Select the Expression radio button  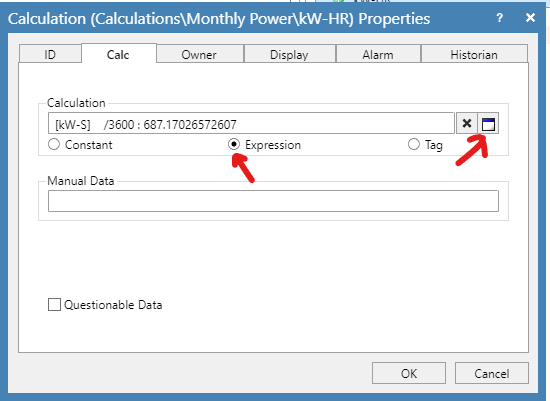(234, 145)
